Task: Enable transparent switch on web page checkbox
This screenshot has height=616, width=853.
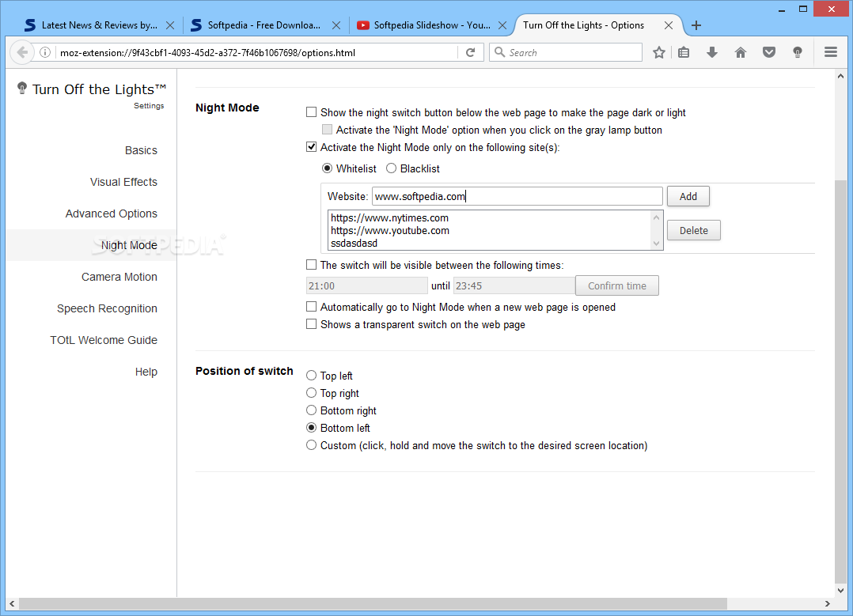Action: pos(311,324)
